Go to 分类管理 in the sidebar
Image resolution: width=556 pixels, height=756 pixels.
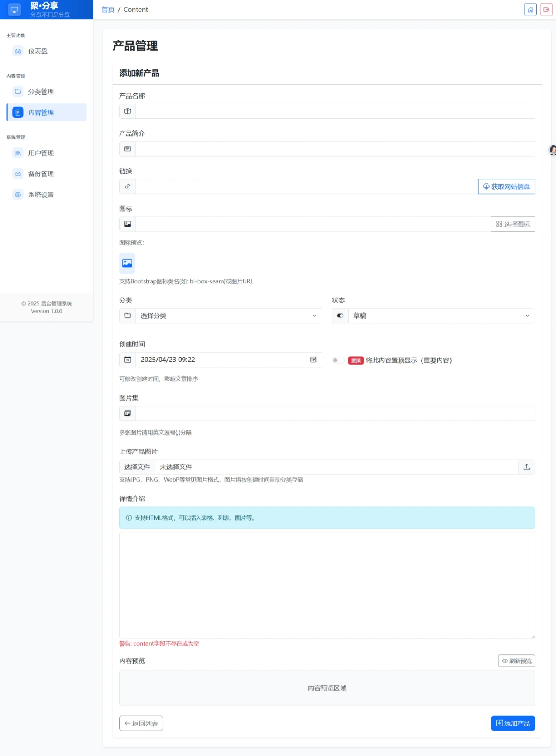coord(41,92)
